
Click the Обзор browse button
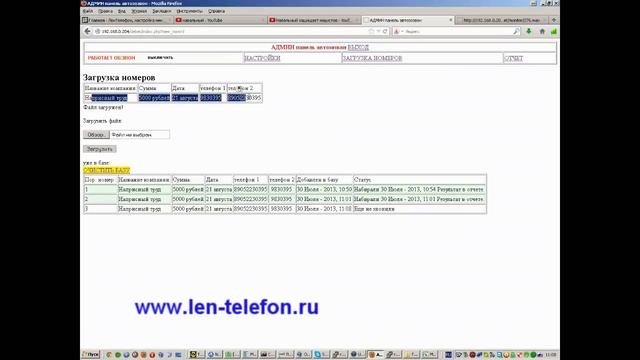[x=96, y=135]
